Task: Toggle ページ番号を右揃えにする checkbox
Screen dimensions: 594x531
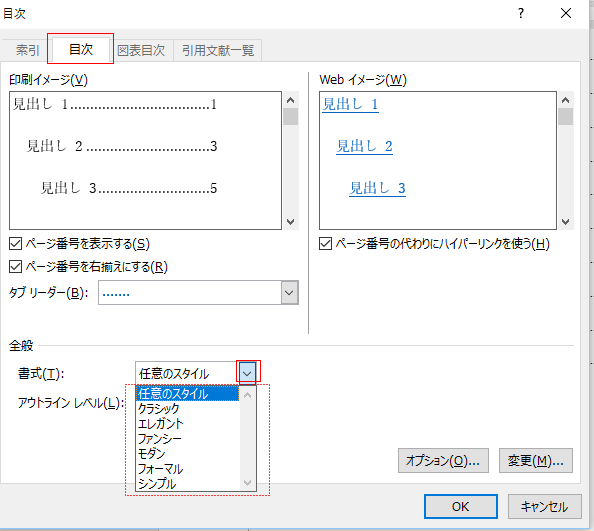Action: pos(15,267)
